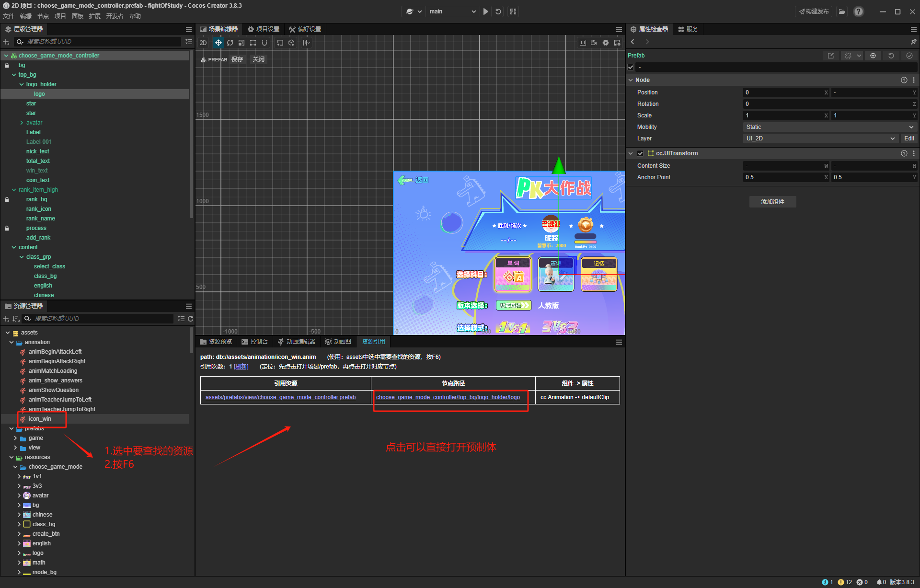Select the Rotate transform tool
Image resolution: width=920 pixels, height=588 pixels.
pos(230,43)
